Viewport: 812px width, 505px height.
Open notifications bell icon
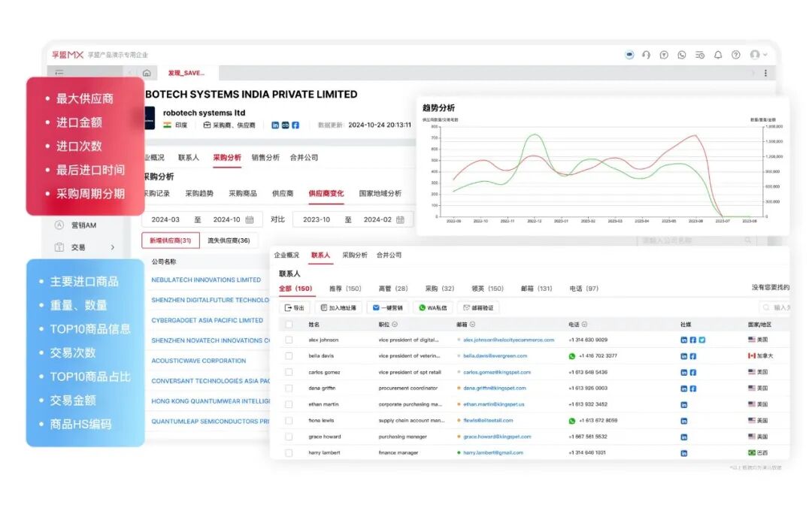point(718,54)
